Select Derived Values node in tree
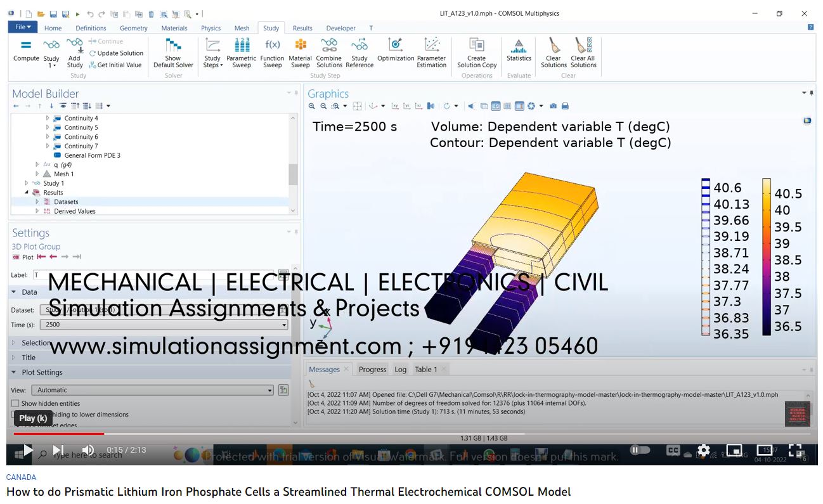 [x=74, y=211]
